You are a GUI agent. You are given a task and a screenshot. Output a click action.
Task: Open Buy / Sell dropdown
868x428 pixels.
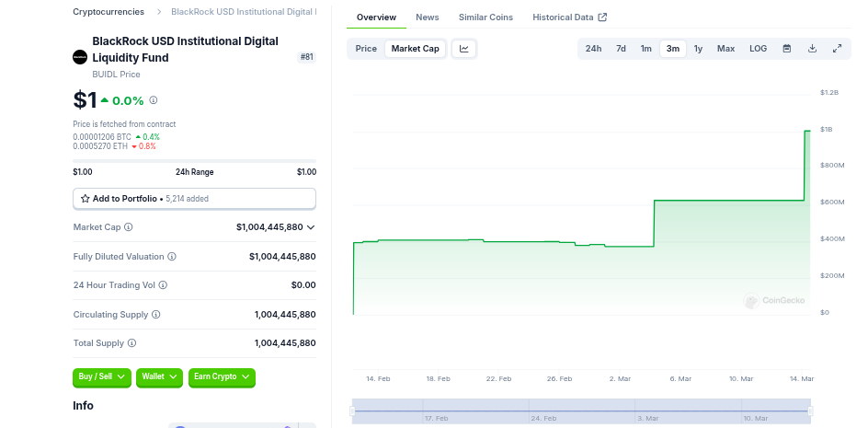point(102,377)
